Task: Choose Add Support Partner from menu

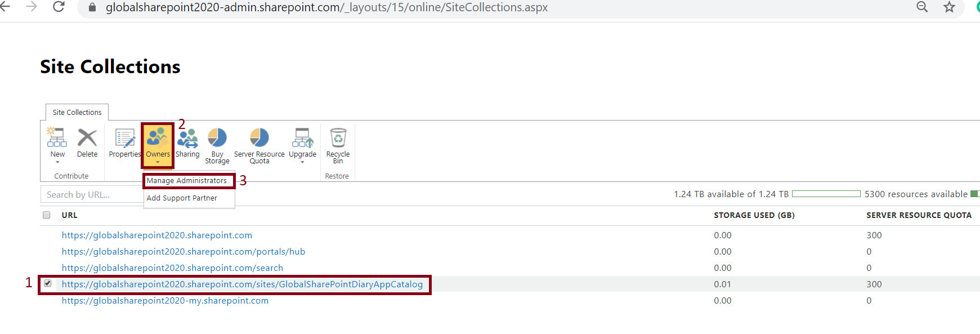Action: click(182, 198)
